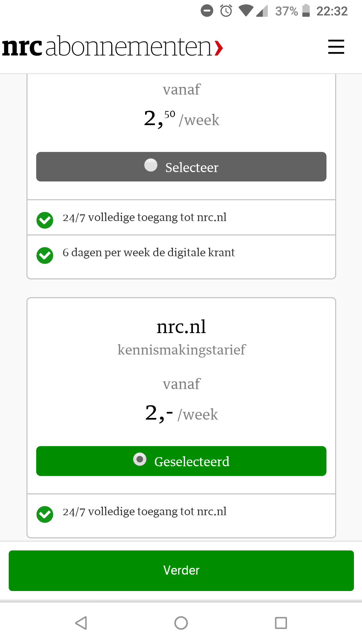Open the hamburger menu

(x=336, y=47)
